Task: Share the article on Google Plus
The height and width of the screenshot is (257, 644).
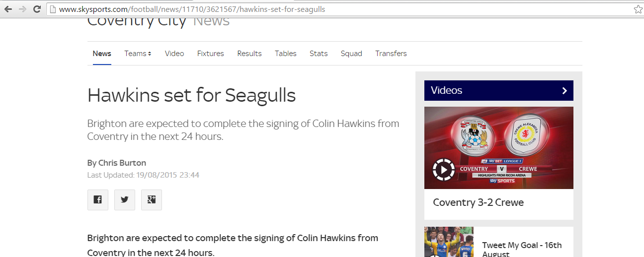Action: (x=152, y=200)
